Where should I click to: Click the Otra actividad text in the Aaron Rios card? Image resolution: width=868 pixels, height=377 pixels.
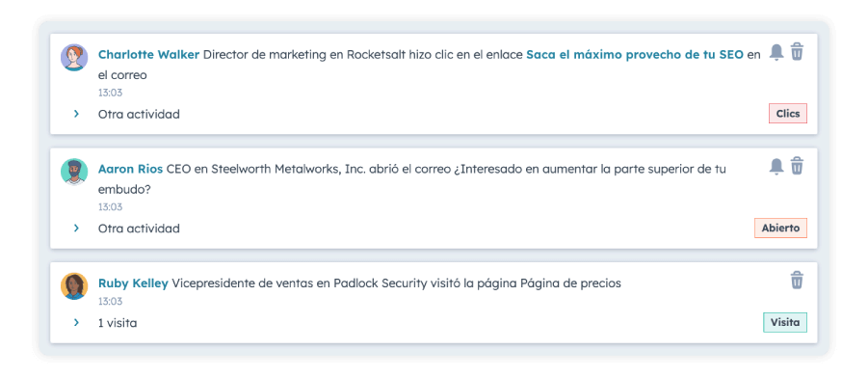(x=139, y=228)
